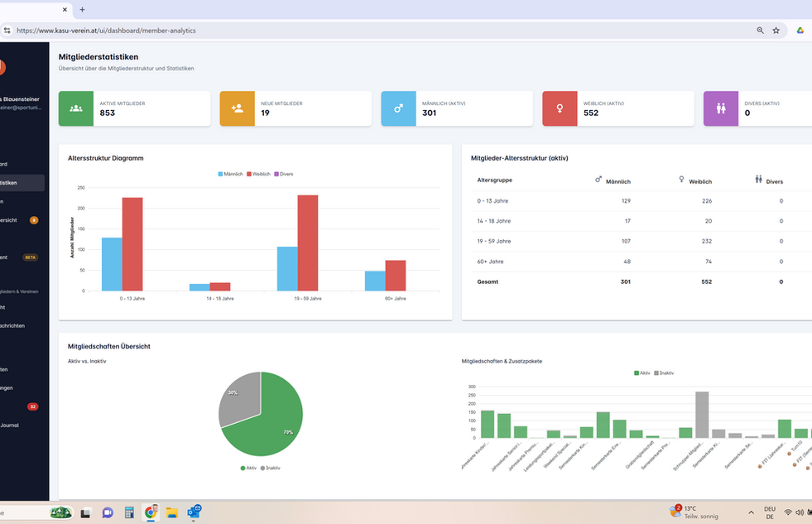This screenshot has width=812, height=524.
Task: Click the green Aktive Mitglieder group icon
Action: coord(76,108)
